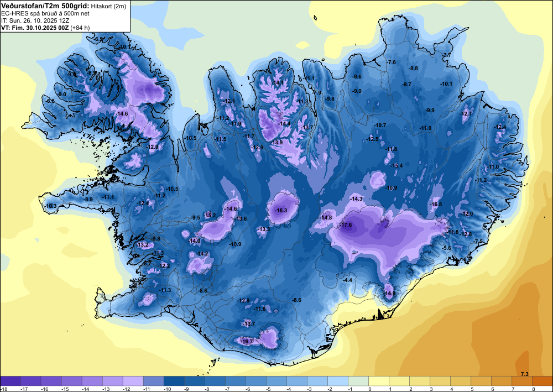553x392 pixels.
Task: Click the -12.7 temperature label in the northeast
Action: click(x=466, y=114)
